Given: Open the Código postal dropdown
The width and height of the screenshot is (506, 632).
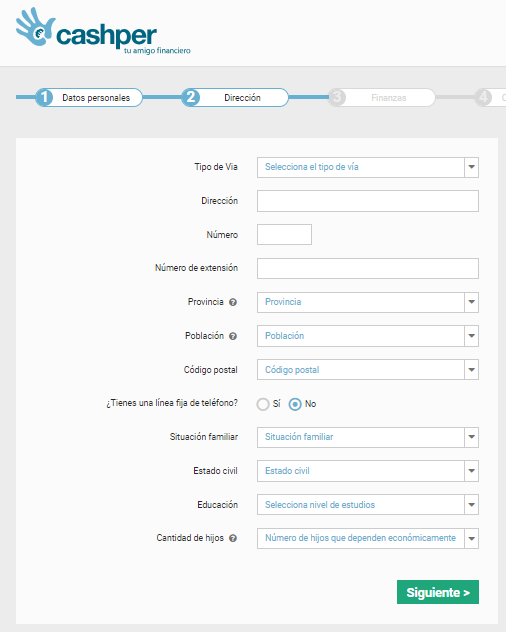Looking at the screenshot, I should pyautogui.click(x=368, y=370).
